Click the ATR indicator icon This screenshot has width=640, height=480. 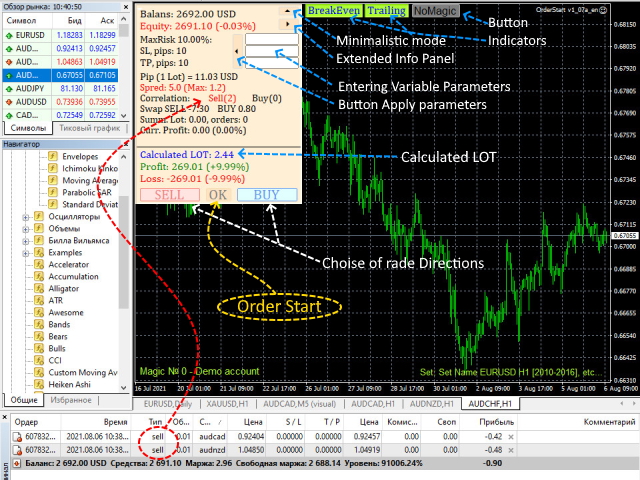[39, 300]
